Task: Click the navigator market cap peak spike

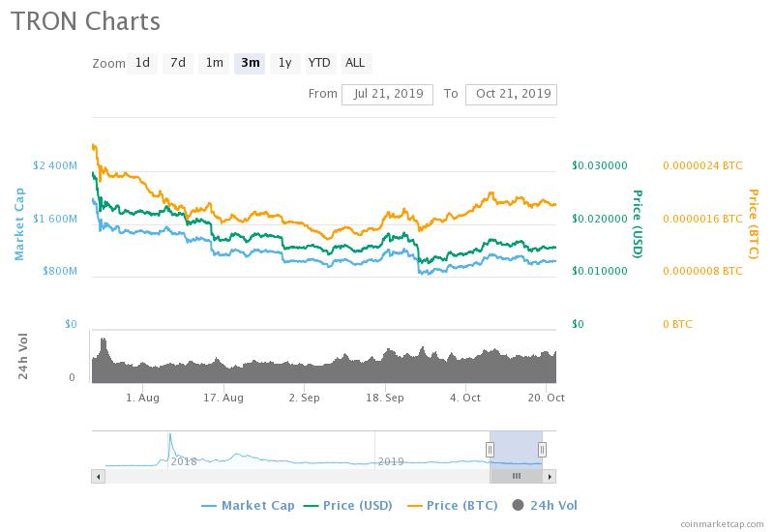Action: [170, 436]
